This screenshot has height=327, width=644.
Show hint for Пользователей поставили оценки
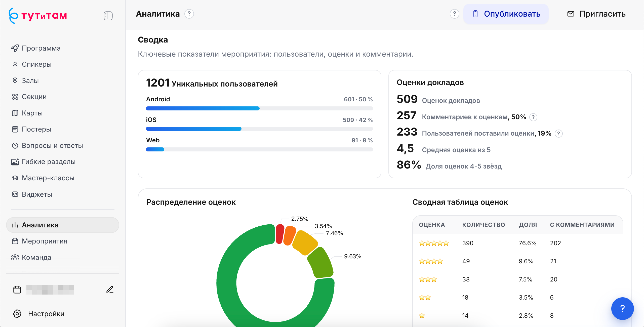coord(559,134)
